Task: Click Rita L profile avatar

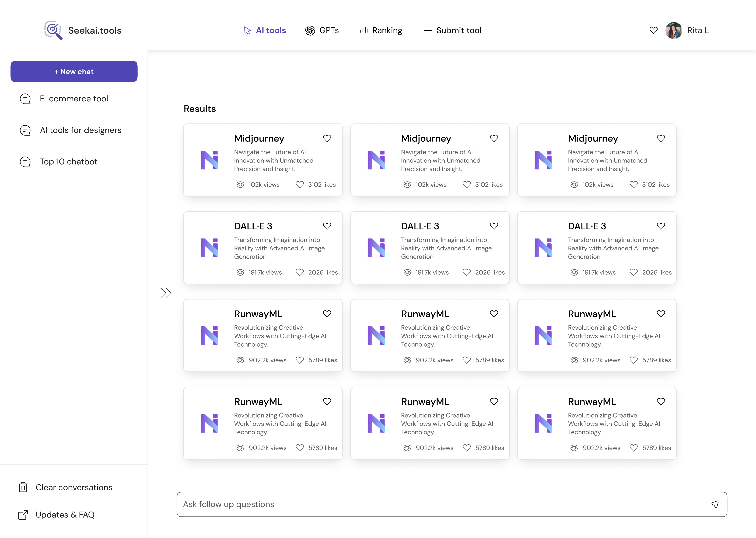Action: tap(674, 30)
